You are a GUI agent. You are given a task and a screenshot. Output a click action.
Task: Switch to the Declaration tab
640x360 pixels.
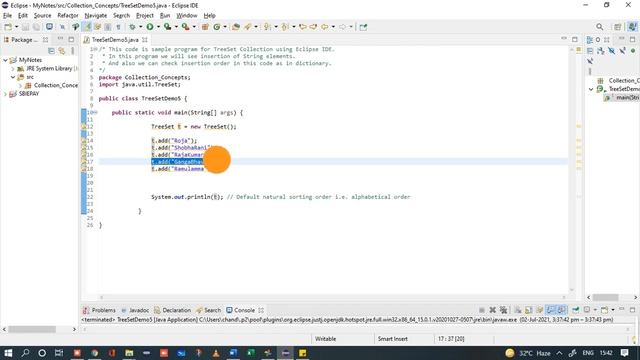(172, 310)
